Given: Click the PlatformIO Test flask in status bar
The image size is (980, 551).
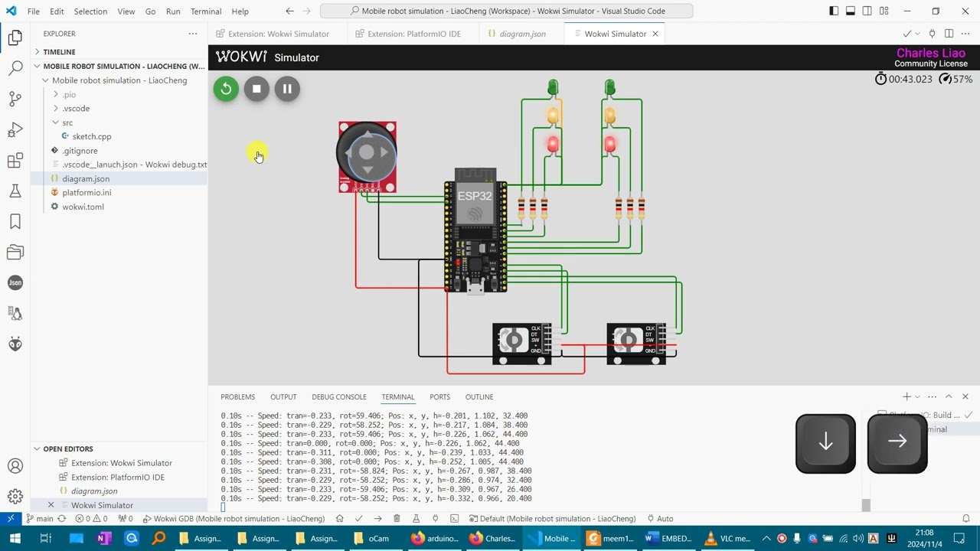Looking at the screenshot, I should 416,519.
